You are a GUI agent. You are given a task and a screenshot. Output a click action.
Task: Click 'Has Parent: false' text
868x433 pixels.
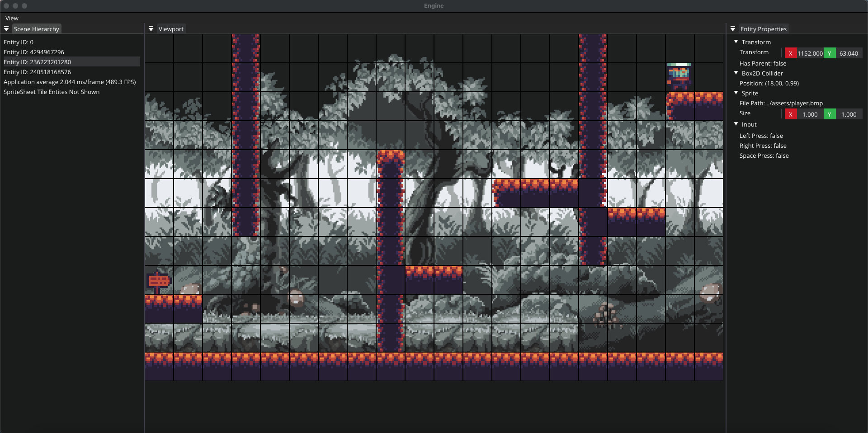tap(763, 63)
